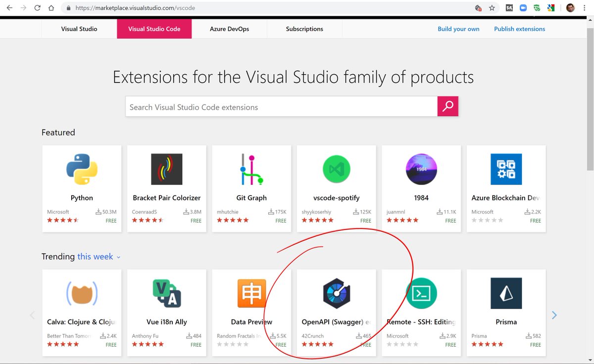Open the Subscriptions tab
This screenshot has width=594, height=364.
pyautogui.click(x=304, y=29)
